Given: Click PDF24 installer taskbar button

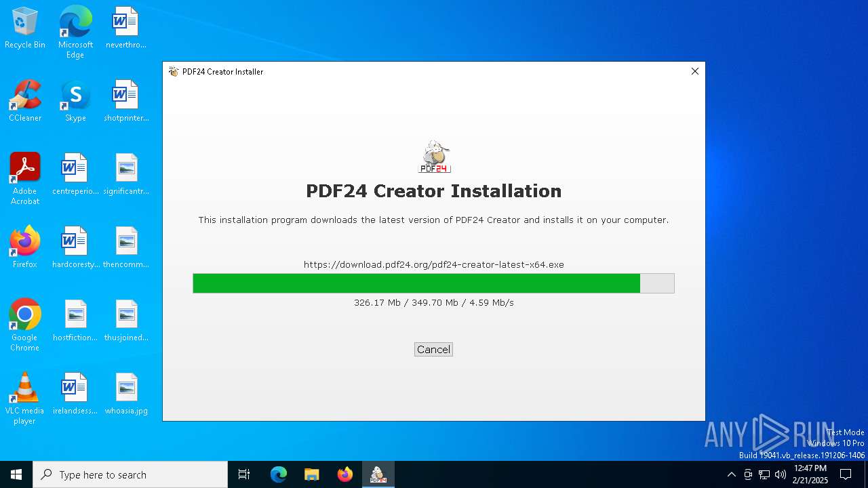Looking at the screenshot, I should (x=378, y=474).
